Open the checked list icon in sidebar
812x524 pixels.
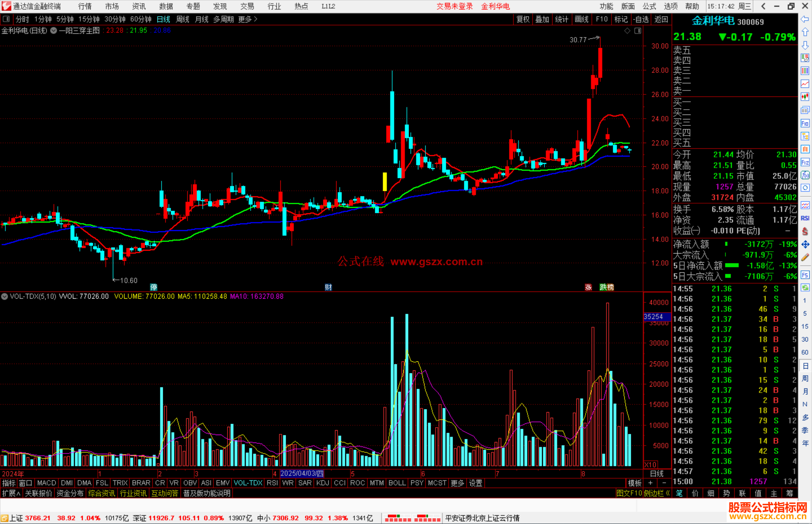[x=805, y=58]
